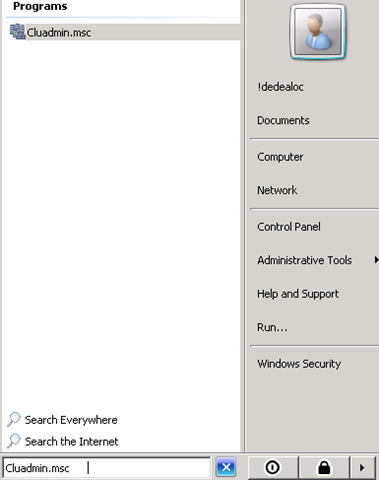Open Computer
Screen dimensions: 379x480
pos(280,157)
